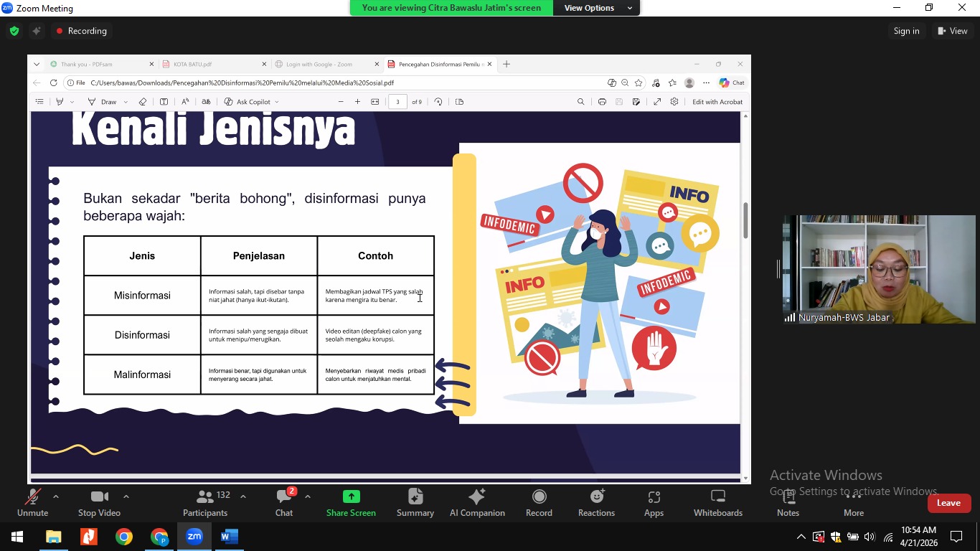Select the Erase tool in PDF toolbar
The width and height of the screenshot is (980, 551).
[142, 102]
